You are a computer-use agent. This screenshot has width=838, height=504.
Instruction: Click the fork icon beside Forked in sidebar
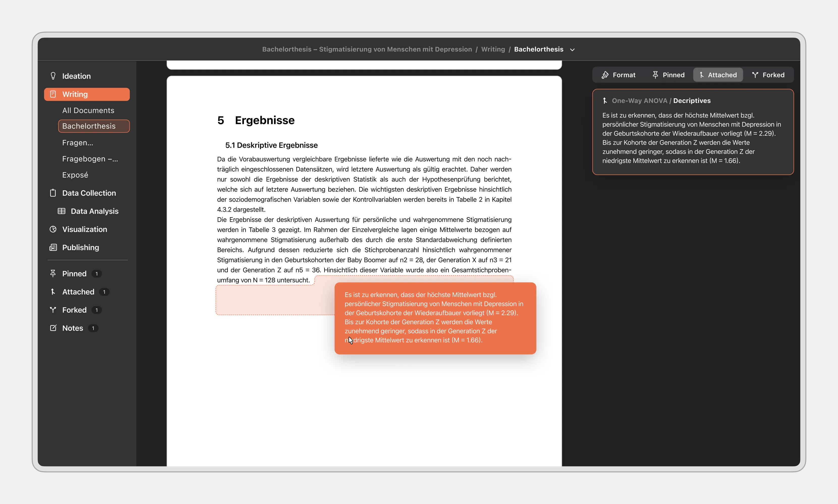53,310
